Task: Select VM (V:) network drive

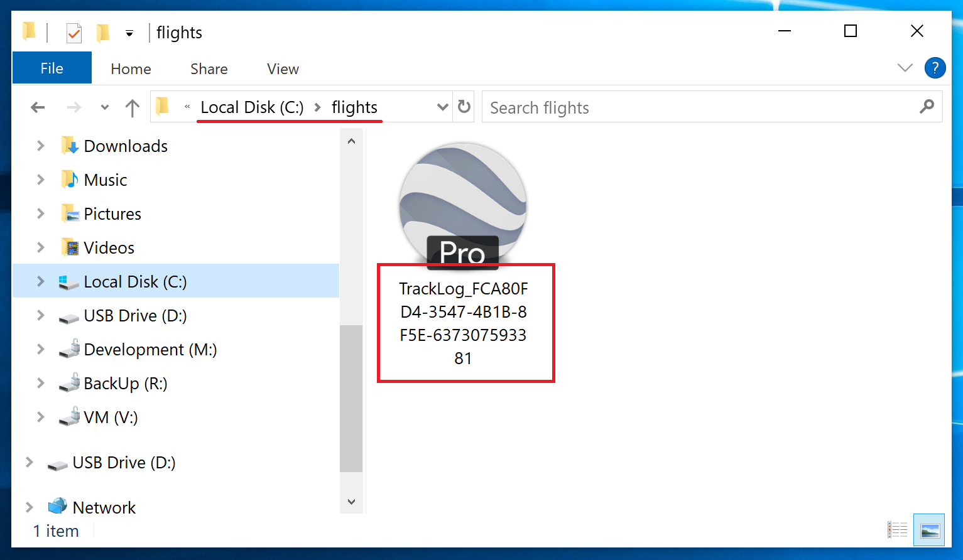Action: click(x=111, y=417)
